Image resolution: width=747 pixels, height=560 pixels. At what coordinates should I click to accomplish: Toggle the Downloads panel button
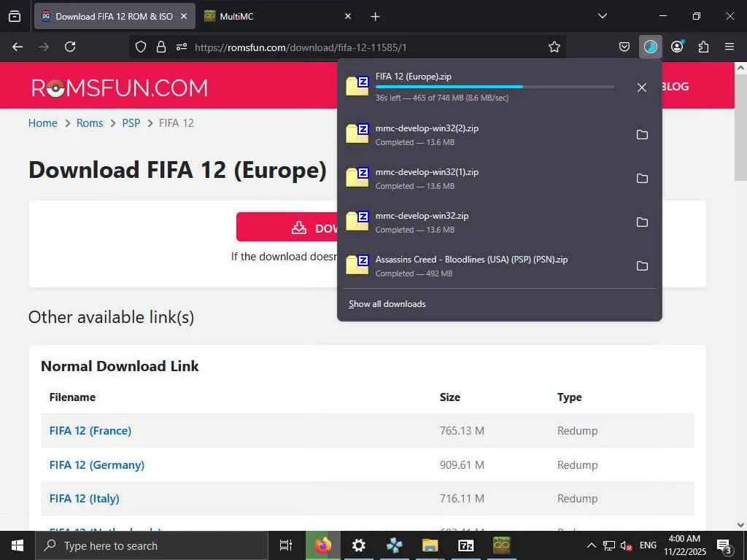coord(650,47)
